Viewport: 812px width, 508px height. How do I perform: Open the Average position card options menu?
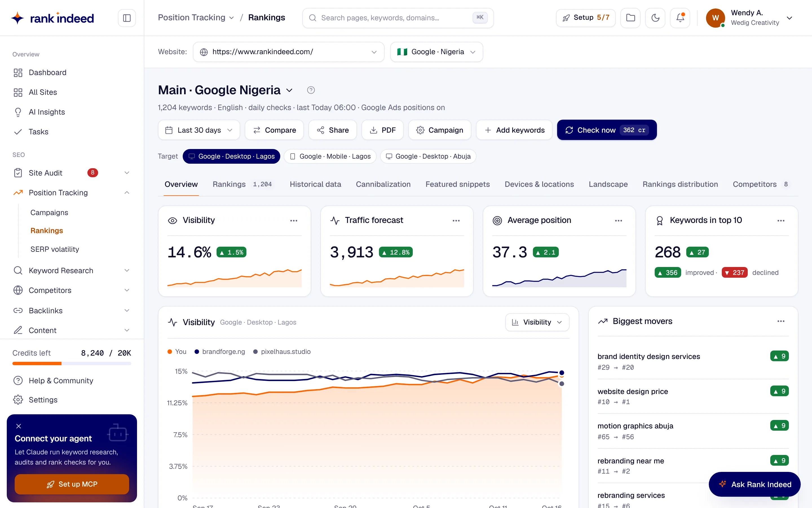click(x=618, y=221)
